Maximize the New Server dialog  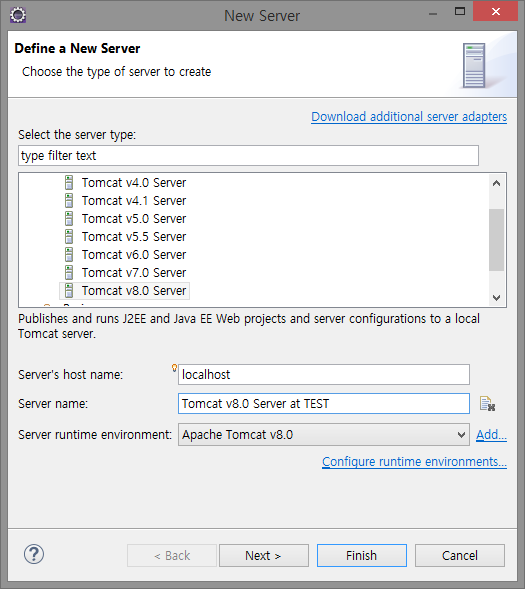(460, 12)
